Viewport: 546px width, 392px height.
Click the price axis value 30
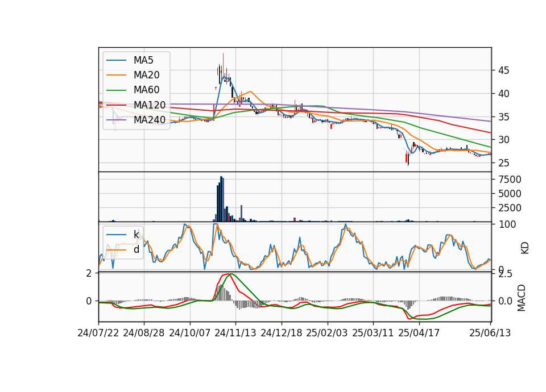click(503, 140)
